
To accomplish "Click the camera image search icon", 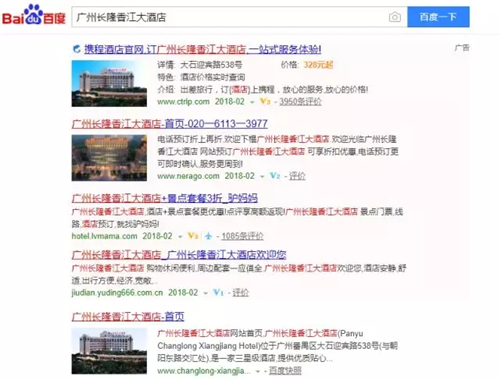I will pyautogui.click(x=395, y=17).
